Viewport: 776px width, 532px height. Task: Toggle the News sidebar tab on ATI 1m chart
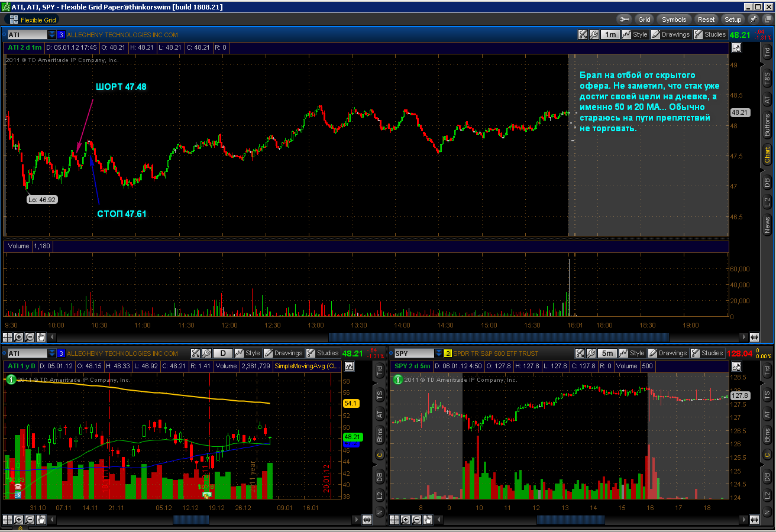click(x=767, y=225)
